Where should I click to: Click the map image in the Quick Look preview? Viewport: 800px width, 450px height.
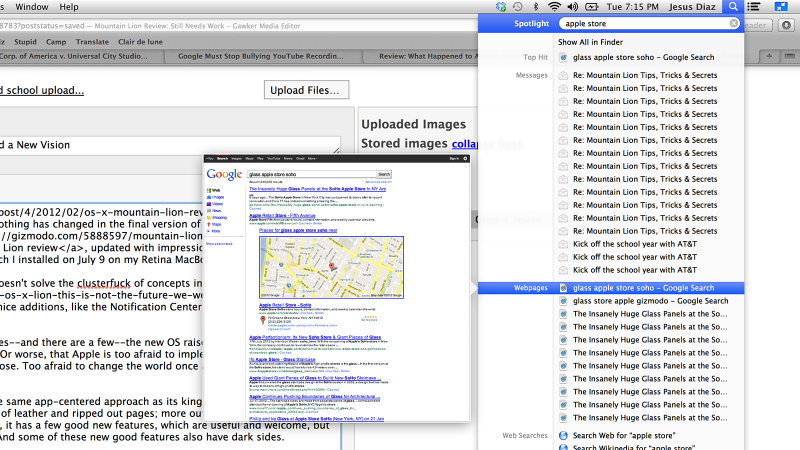[331, 267]
